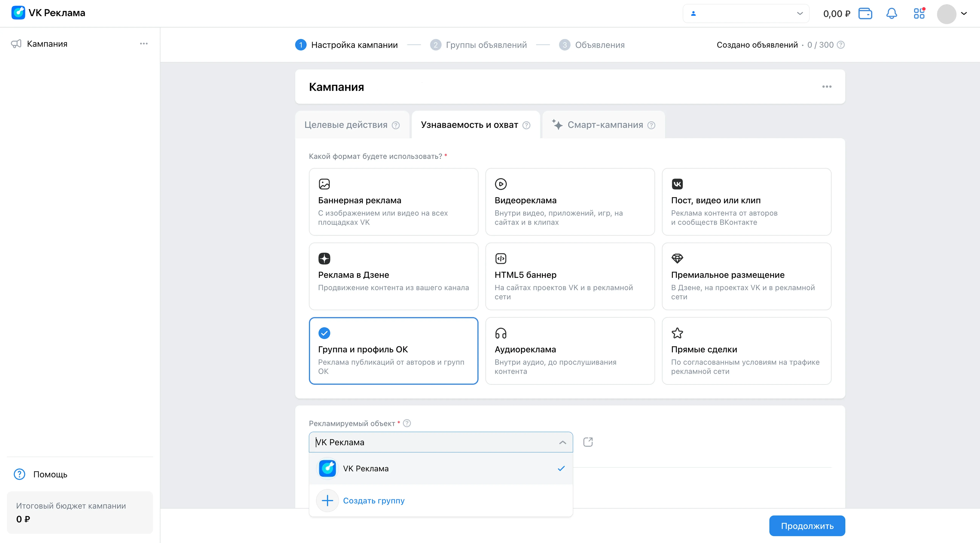Choose Баннерная реклама format card

click(393, 202)
